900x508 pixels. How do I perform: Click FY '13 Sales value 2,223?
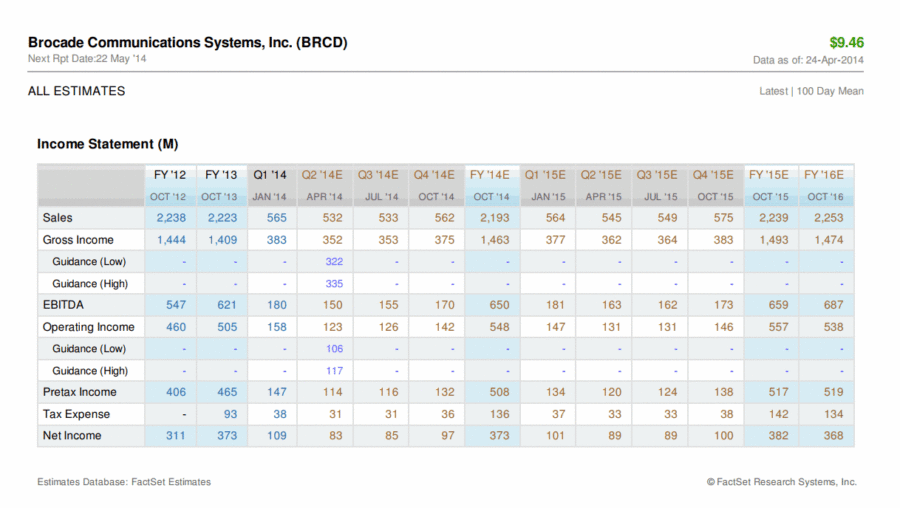coord(222,218)
